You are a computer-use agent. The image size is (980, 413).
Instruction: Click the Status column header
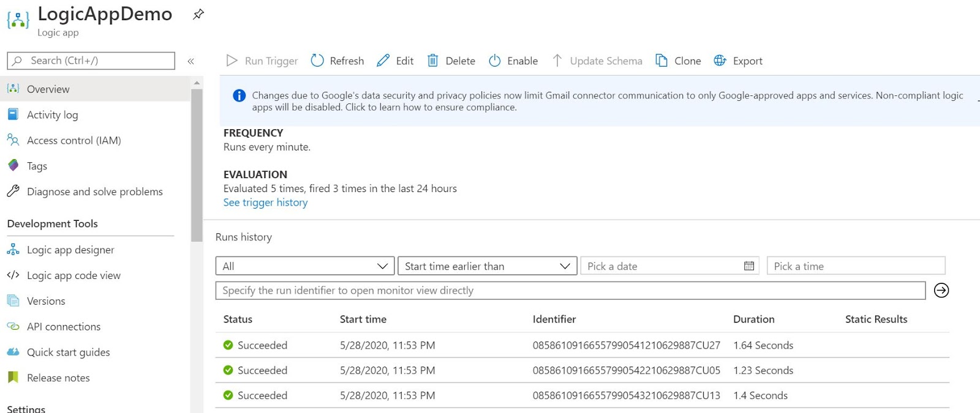tap(238, 319)
